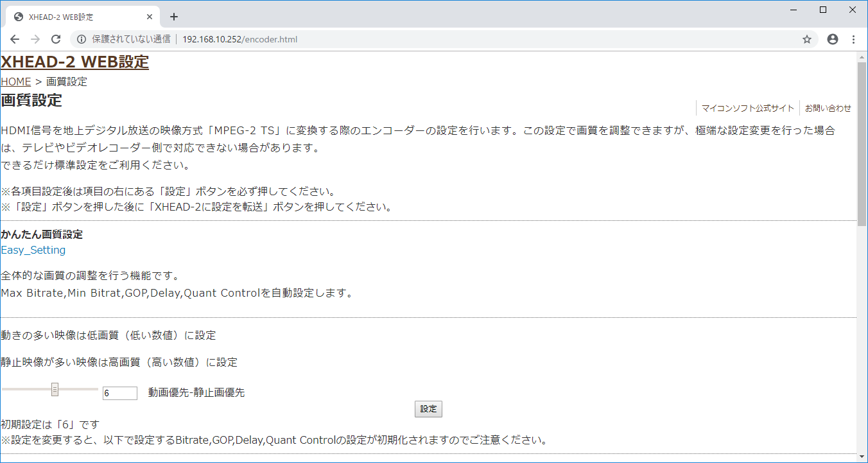Open the HOME breadcrumb link

[x=15, y=82]
